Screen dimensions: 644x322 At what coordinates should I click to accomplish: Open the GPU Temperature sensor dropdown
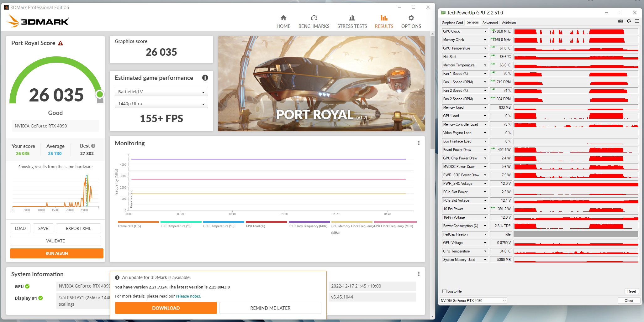[x=485, y=48]
